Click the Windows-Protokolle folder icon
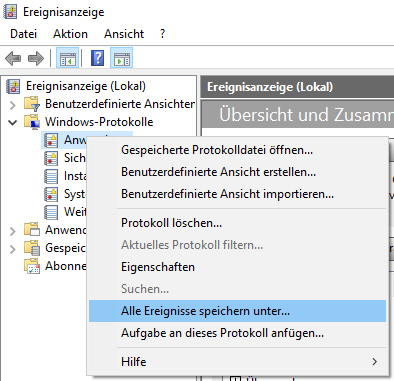This screenshot has width=394, height=381. pyautogui.click(x=32, y=122)
